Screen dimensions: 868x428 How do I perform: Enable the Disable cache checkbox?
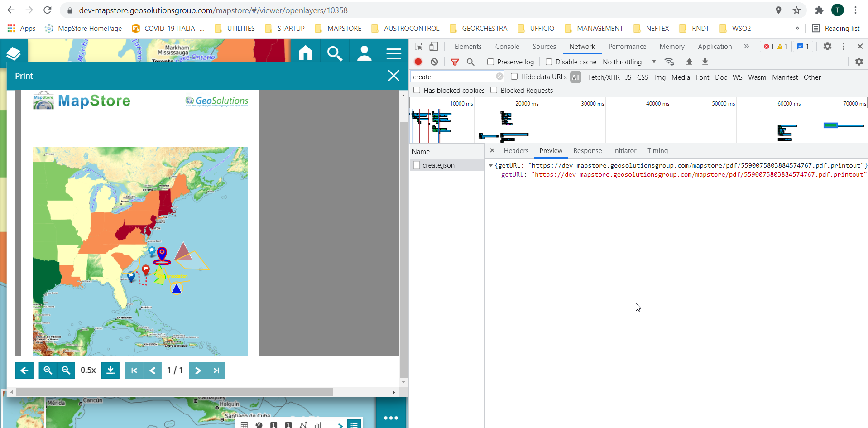[x=548, y=62]
